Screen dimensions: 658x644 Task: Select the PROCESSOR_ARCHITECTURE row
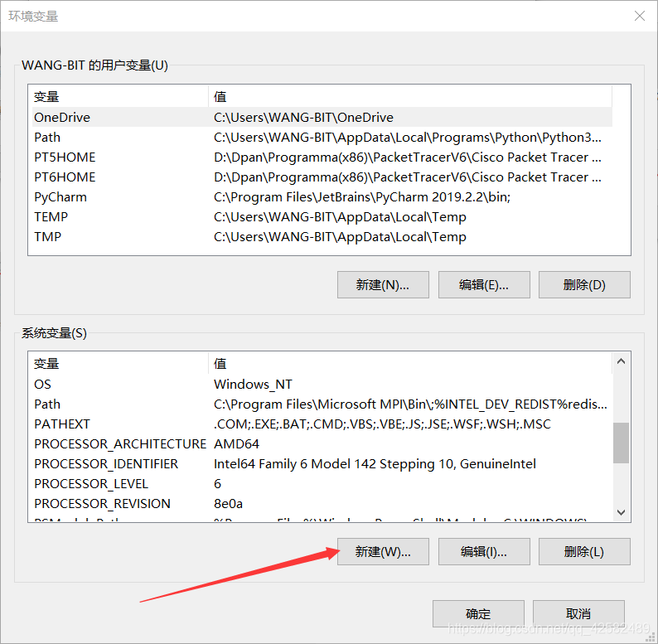tap(322, 443)
